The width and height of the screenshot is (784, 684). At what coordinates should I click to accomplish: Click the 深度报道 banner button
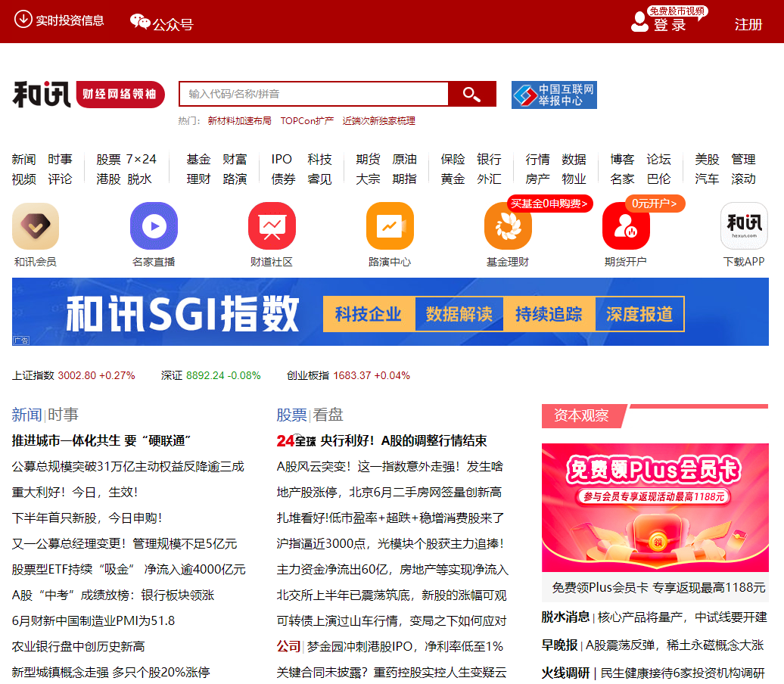639,314
